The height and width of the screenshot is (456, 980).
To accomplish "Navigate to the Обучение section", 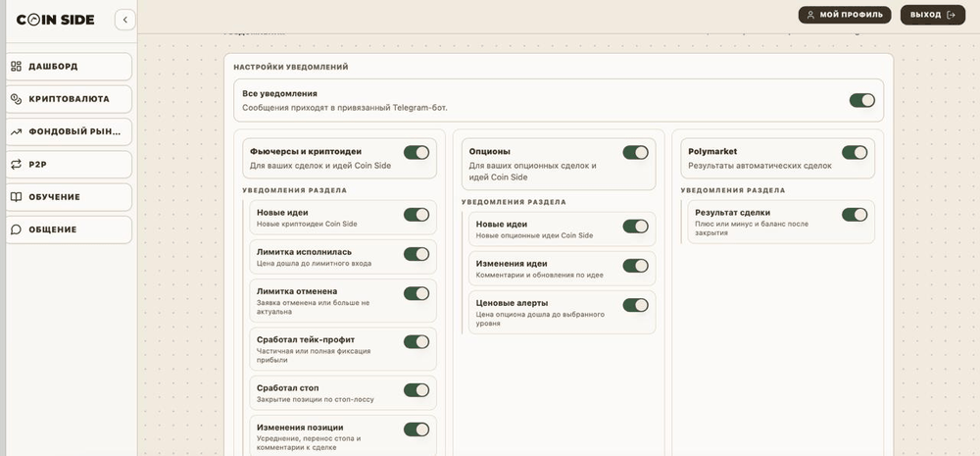I will (x=69, y=197).
